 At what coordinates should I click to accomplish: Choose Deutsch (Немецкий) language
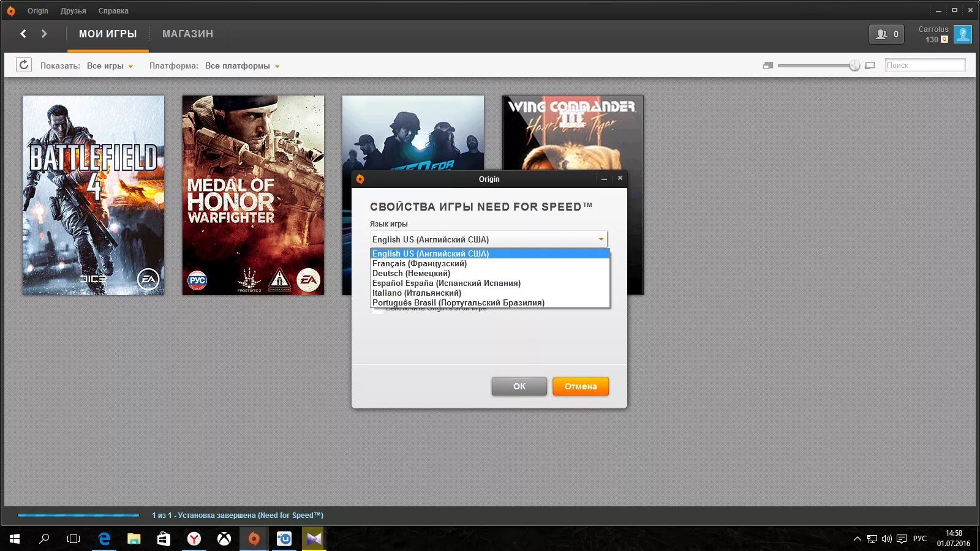[x=490, y=273]
